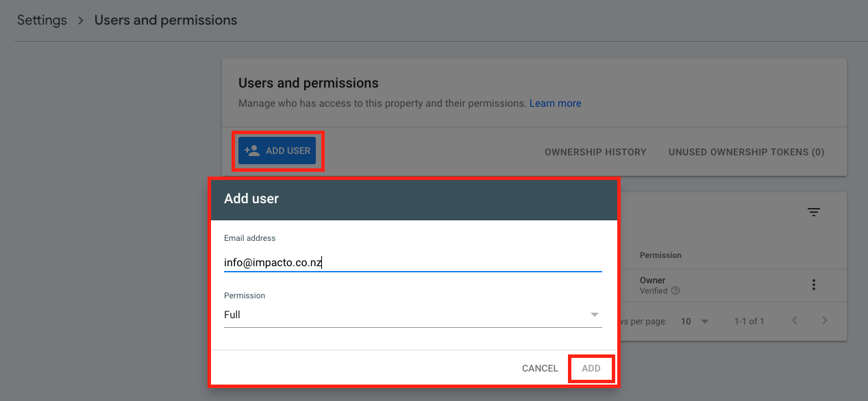Click ADD to confirm the new user
Viewport: 868px width, 401px height.
[591, 368]
